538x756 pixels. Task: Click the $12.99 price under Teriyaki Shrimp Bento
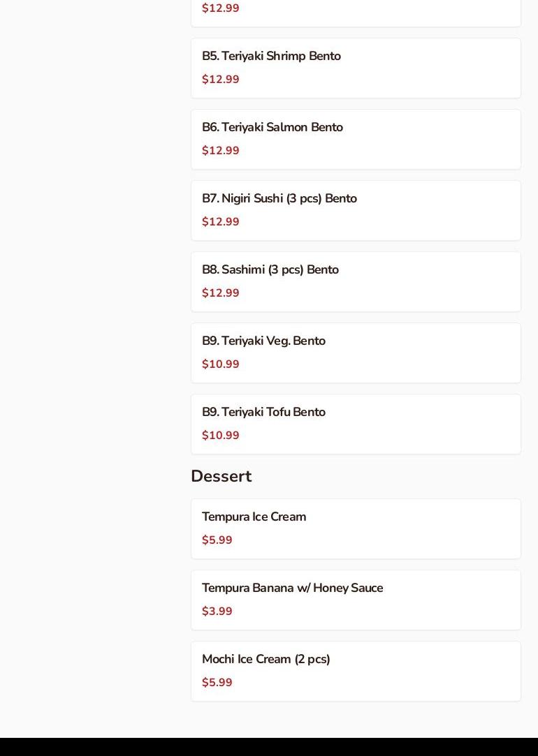coord(220,80)
